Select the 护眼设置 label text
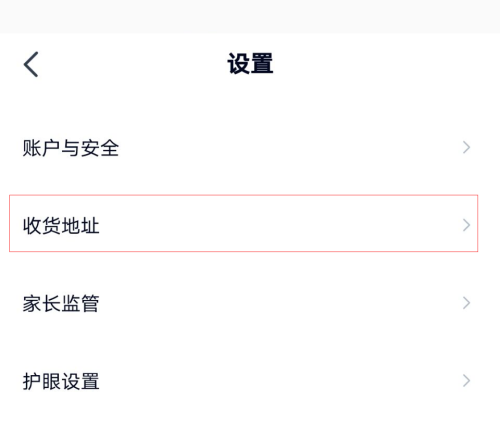The width and height of the screenshot is (500, 421). (61, 381)
